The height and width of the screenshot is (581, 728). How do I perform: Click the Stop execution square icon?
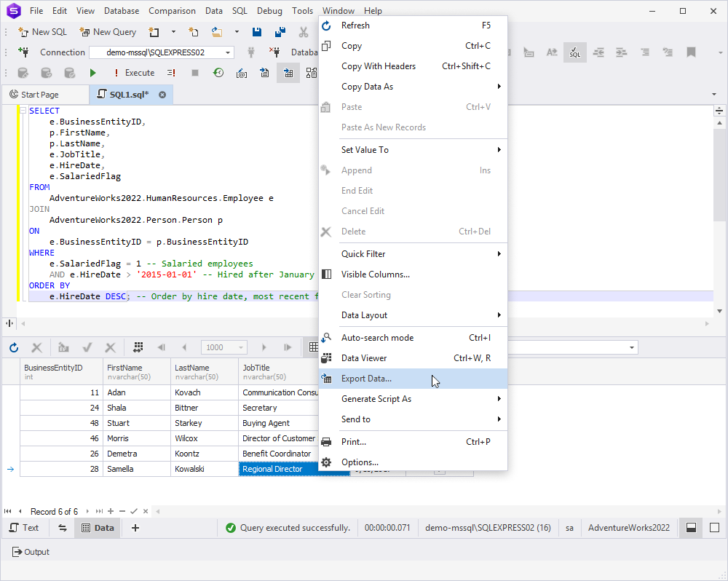[195, 73]
